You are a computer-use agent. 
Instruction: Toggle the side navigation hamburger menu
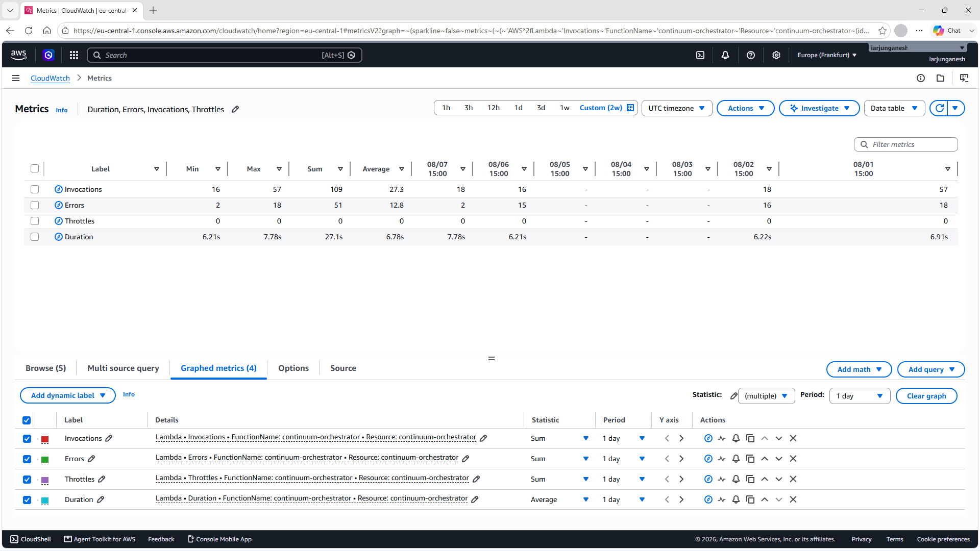pos(16,78)
